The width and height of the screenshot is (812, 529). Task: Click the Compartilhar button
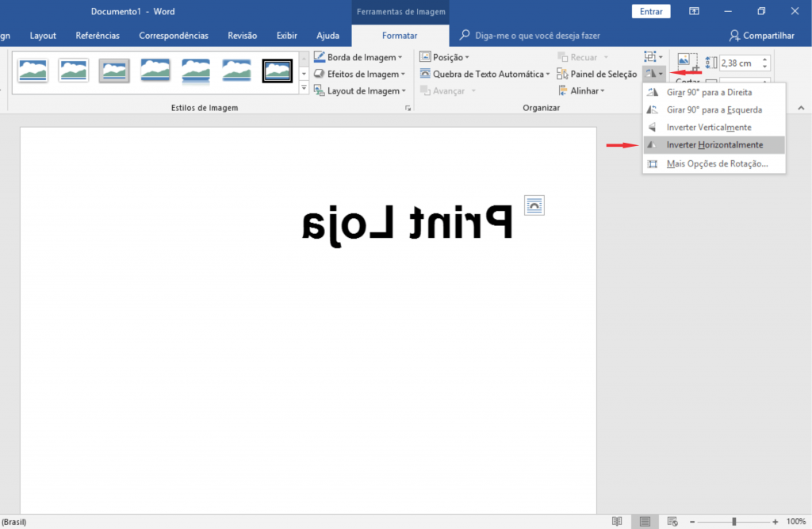pos(761,36)
